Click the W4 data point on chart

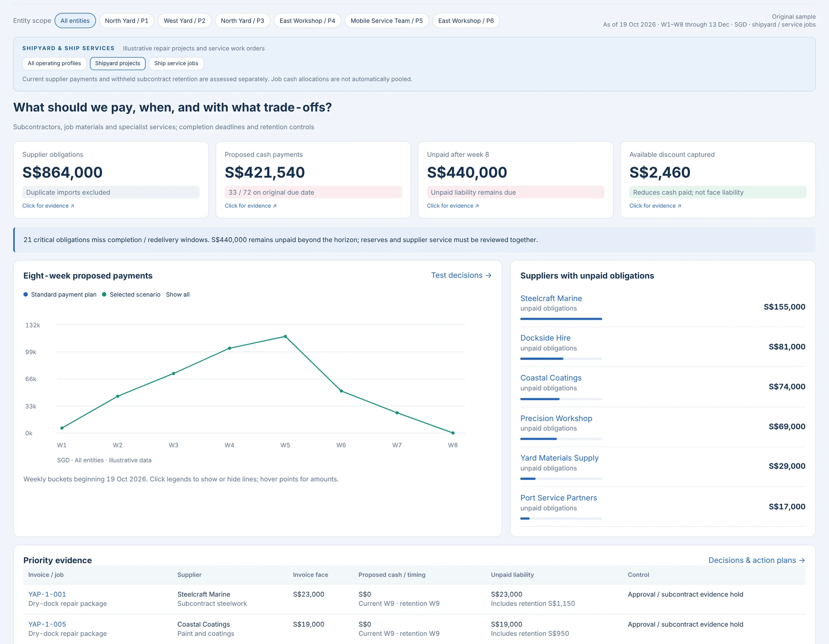click(x=229, y=348)
